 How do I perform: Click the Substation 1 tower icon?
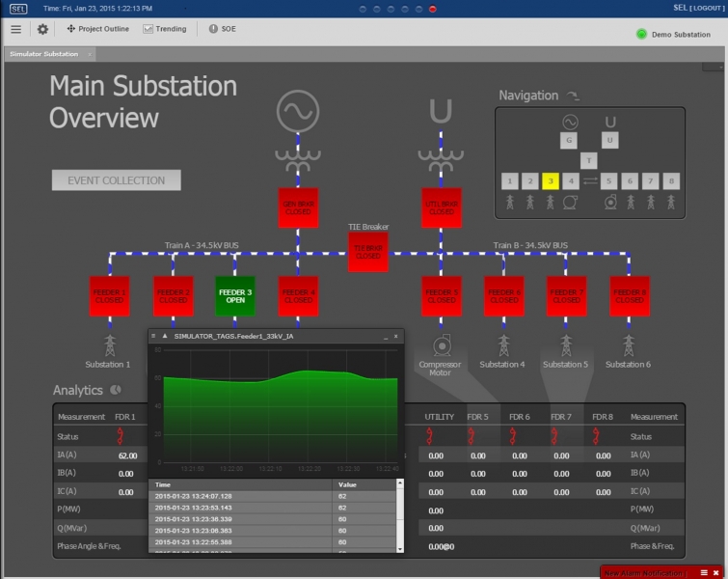pyautogui.click(x=109, y=345)
